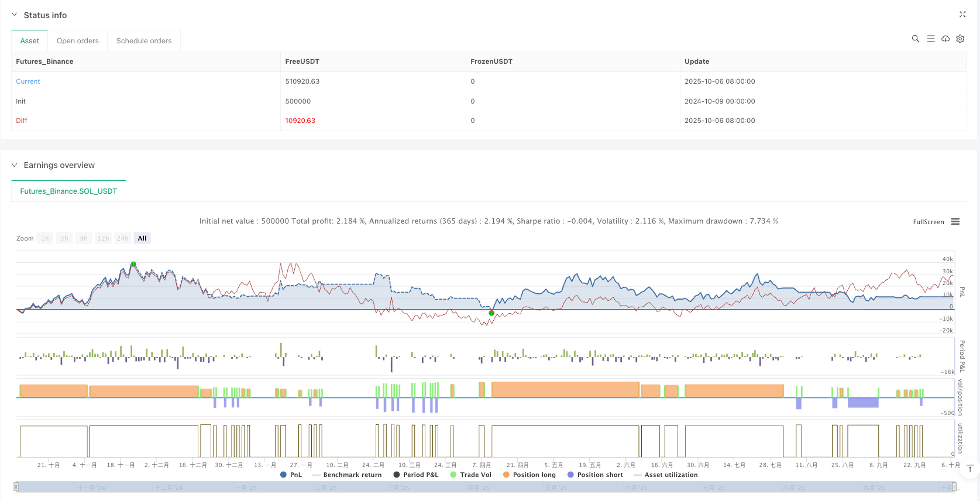Toggle the PnL series in legend
This screenshot has height=501, width=980.
click(291, 475)
